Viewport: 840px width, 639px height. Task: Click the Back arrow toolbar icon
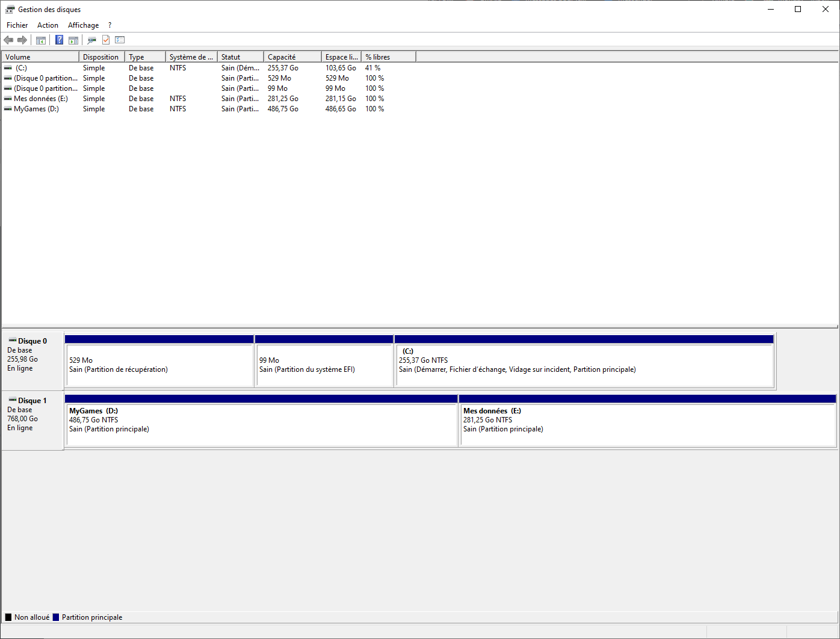pyautogui.click(x=8, y=40)
